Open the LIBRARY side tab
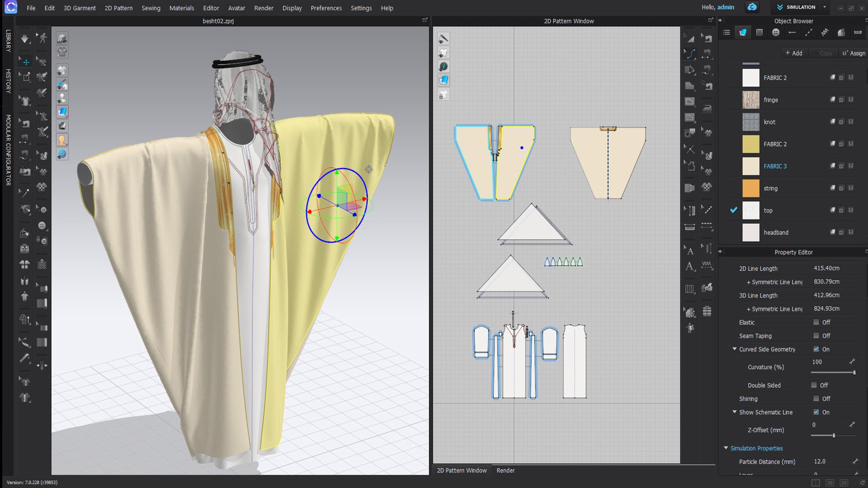 (x=8, y=41)
